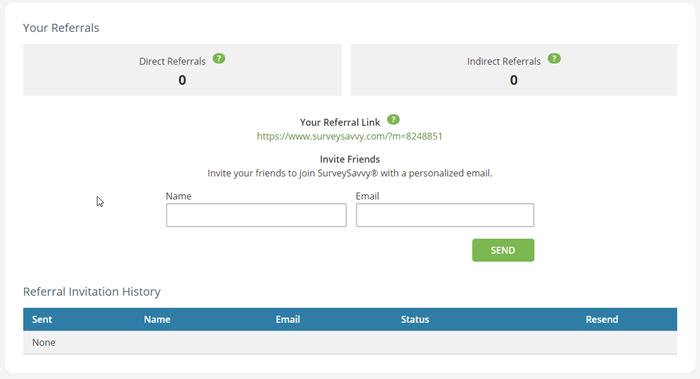Click the help icon beside Direct Referrals
The width and height of the screenshot is (700, 379).
point(219,58)
